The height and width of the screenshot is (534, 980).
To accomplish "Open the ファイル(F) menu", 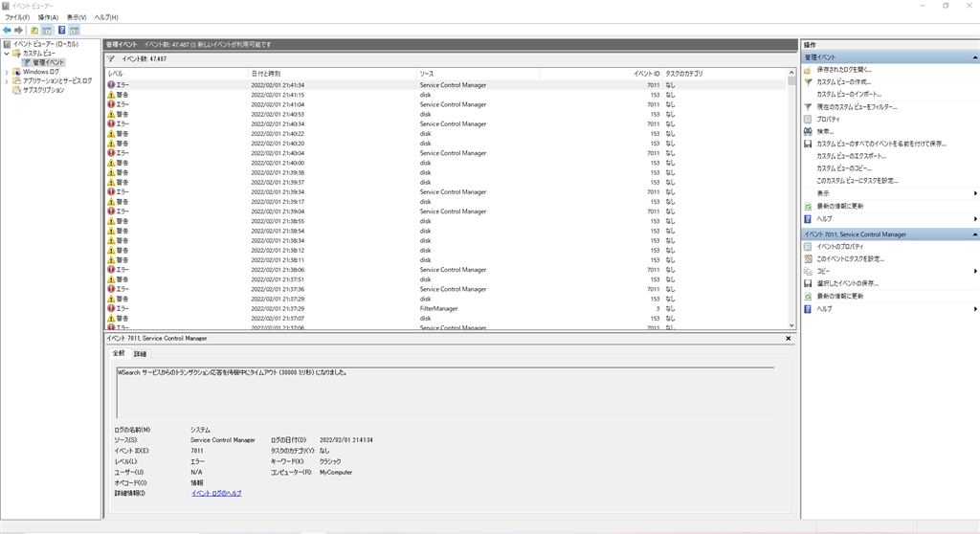I will pyautogui.click(x=17, y=17).
